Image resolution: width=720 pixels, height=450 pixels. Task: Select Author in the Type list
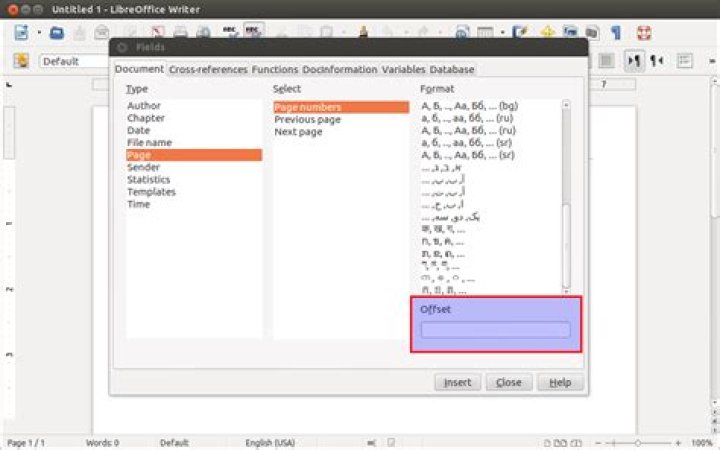pyautogui.click(x=194, y=106)
